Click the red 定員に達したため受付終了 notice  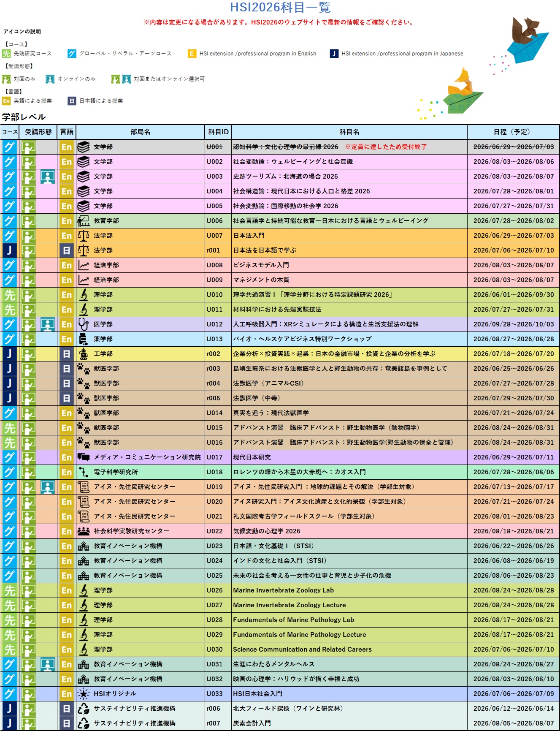[x=386, y=147]
